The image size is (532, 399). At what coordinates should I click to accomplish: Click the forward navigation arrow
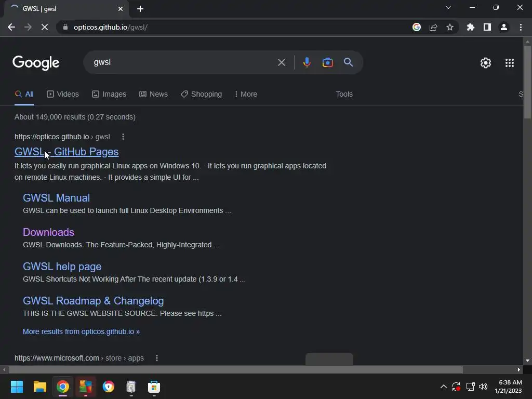click(28, 27)
